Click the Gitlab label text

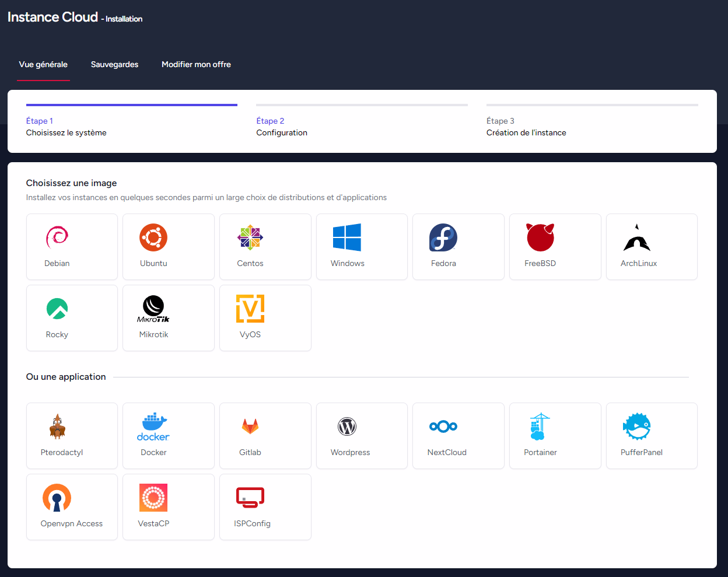(x=250, y=452)
